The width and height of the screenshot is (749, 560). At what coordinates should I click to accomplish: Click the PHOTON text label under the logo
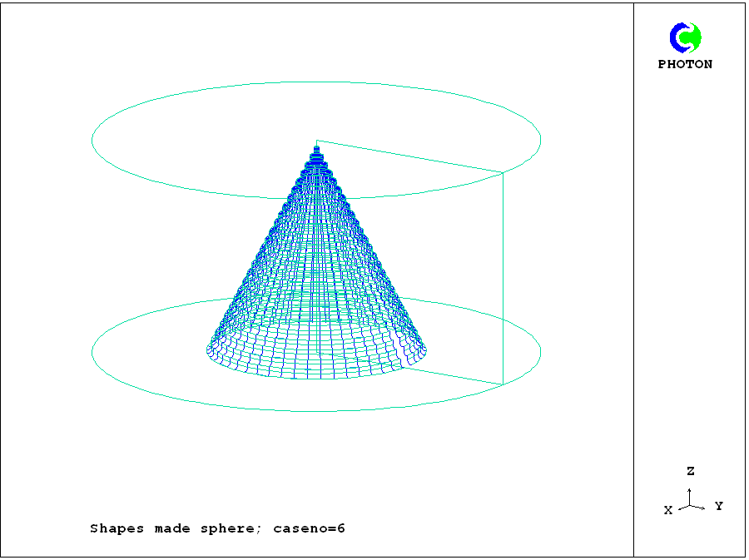pos(685,64)
